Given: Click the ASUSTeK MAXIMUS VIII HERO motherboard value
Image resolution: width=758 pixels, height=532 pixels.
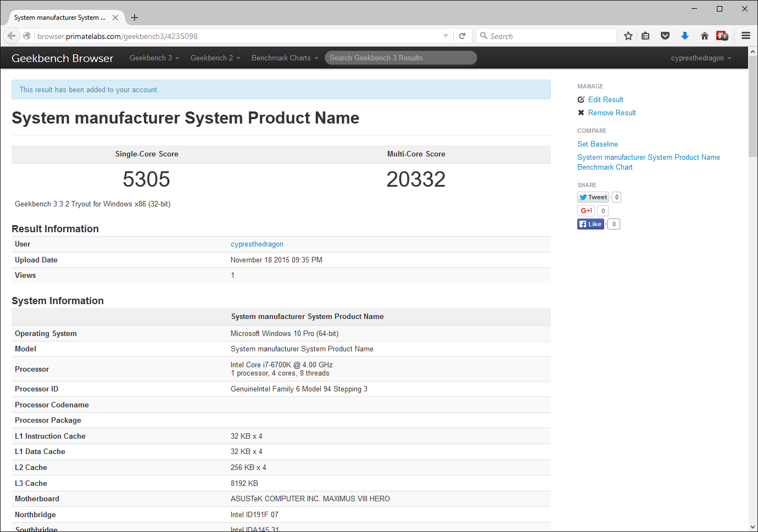Looking at the screenshot, I should point(310,499).
